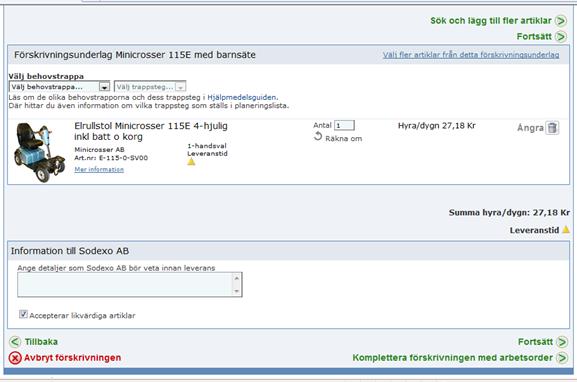
Task: Open the 'Välj trappsteg...' dropdown
Action: point(150,87)
